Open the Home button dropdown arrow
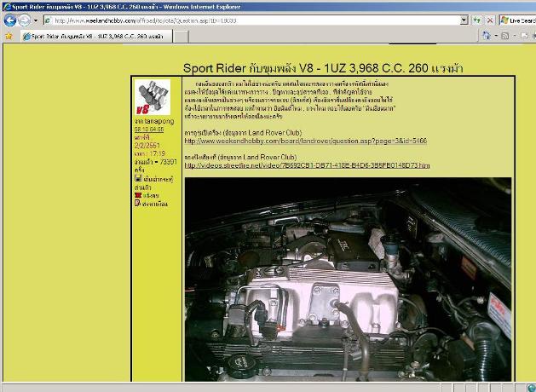Screen dimensions: 536x392 (x=497, y=36)
